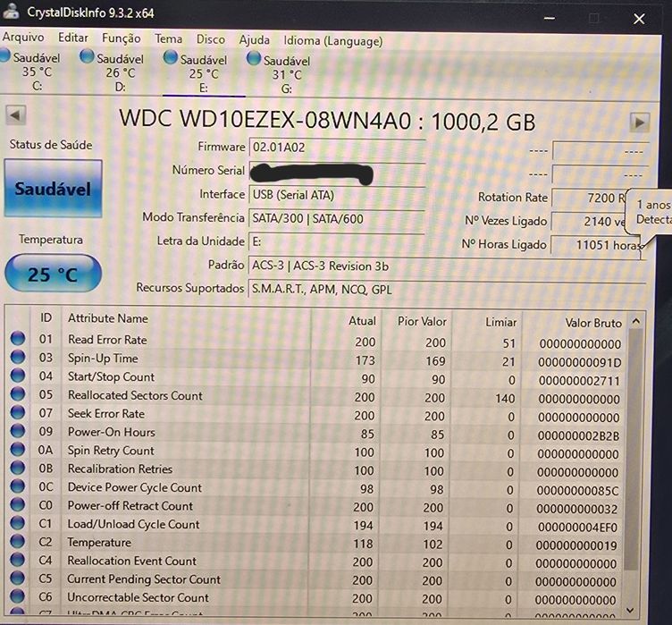The width and height of the screenshot is (672, 625).
Task: Click status icon for Read Error Rate
Action: pos(18,339)
